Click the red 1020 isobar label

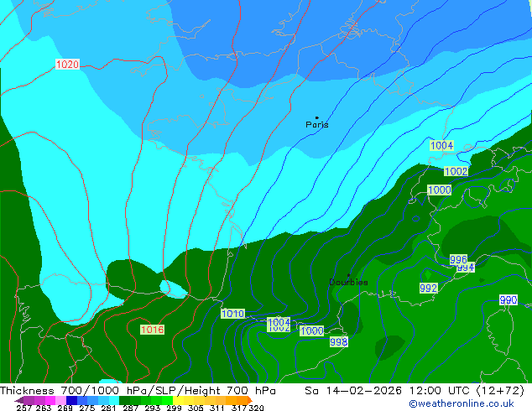pyautogui.click(x=67, y=64)
